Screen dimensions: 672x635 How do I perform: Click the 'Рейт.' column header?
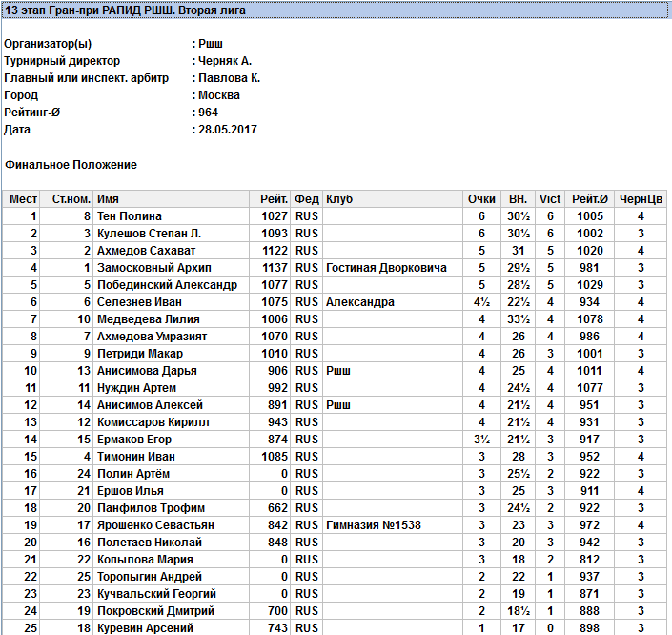[270, 199]
